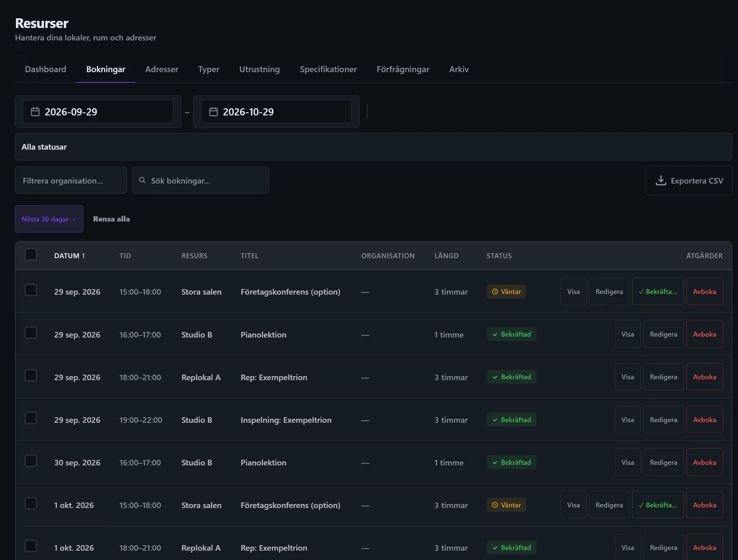738x560 pixels.
Task: Tick checkbox for 29 sep. 16:00 Pianolektion row
Action: coord(31,333)
